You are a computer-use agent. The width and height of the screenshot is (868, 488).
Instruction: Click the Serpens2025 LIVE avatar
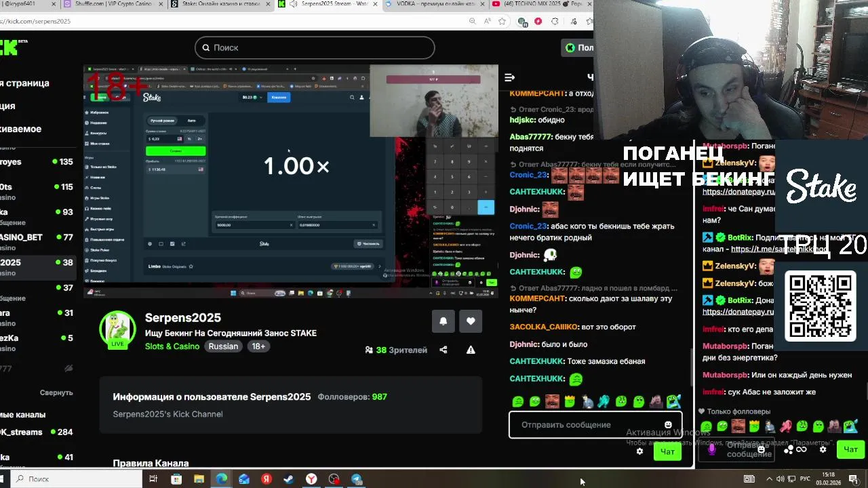pyautogui.click(x=117, y=330)
